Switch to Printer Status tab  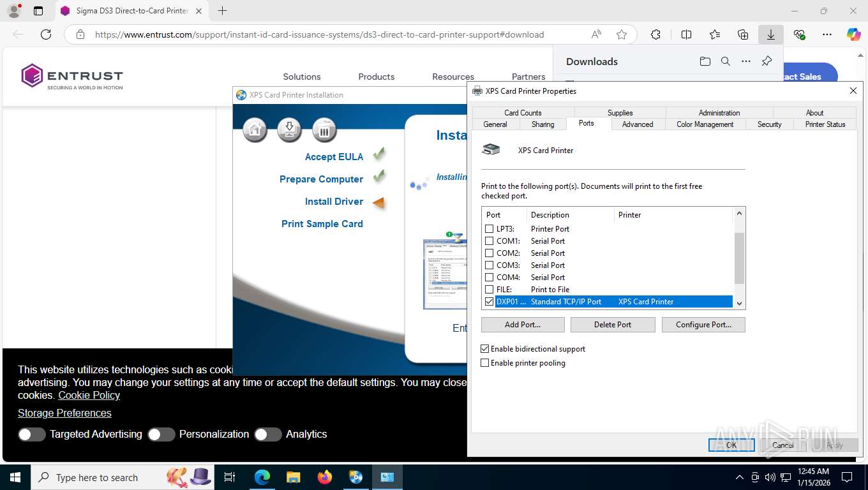coord(825,124)
